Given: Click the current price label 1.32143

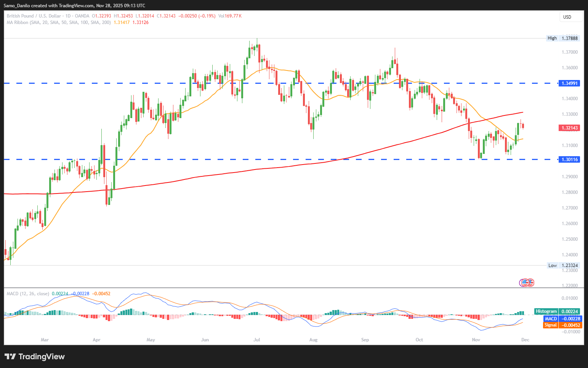Looking at the screenshot, I should [569, 128].
